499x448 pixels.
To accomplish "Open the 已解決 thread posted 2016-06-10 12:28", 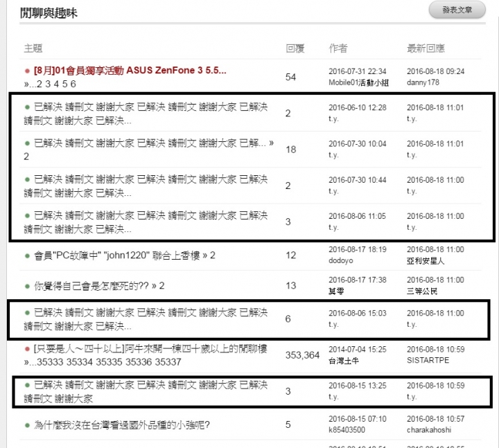I will click(x=146, y=114).
